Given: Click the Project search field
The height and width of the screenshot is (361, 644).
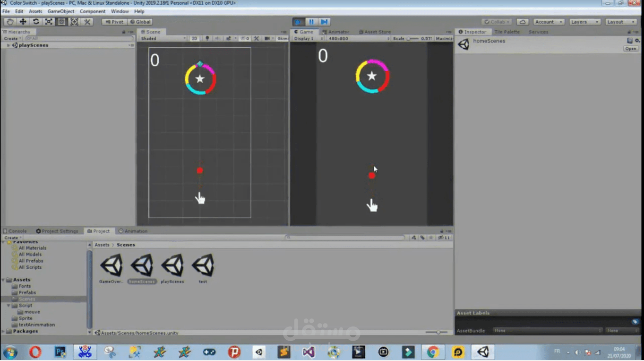Looking at the screenshot, I should pyautogui.click(x=345, y=238).
